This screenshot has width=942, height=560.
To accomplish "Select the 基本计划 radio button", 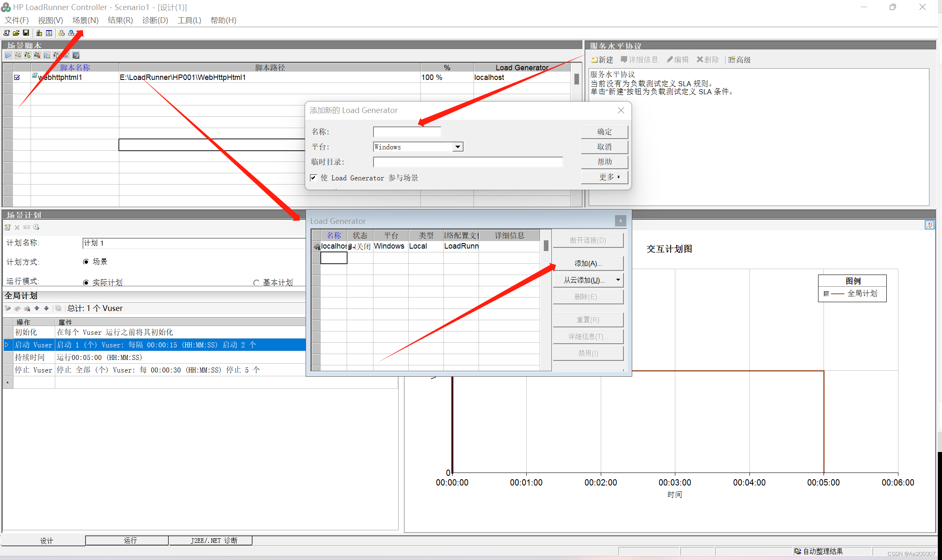I will click(x=256, y=283).
